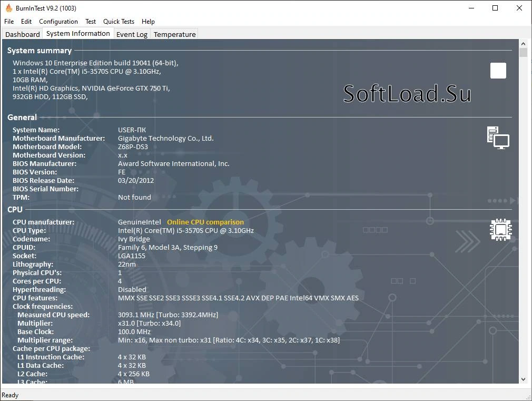Screen dimensions: 532x401
Task: Click the Multiplier range value
Action: [229, 340]
